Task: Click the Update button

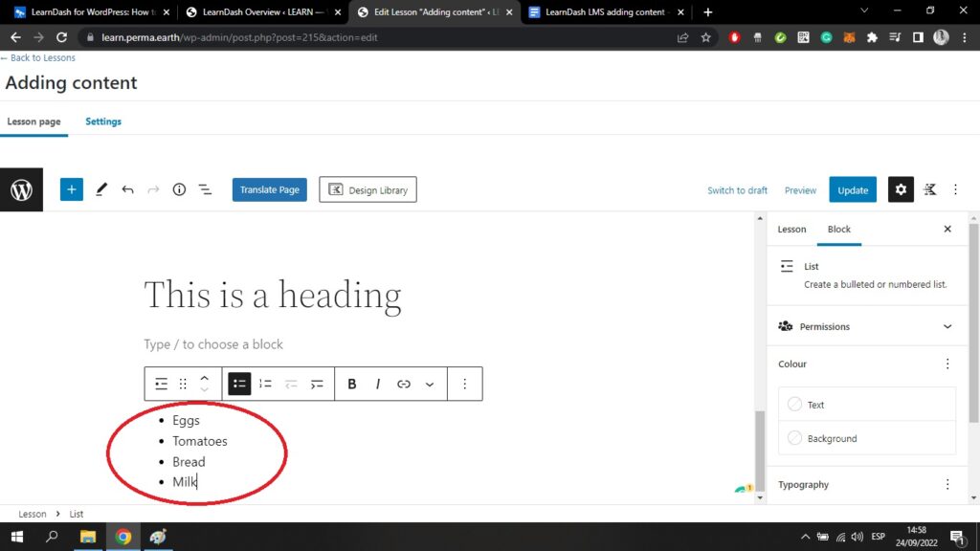Action: pyautogui.click(x=853, y=189)
